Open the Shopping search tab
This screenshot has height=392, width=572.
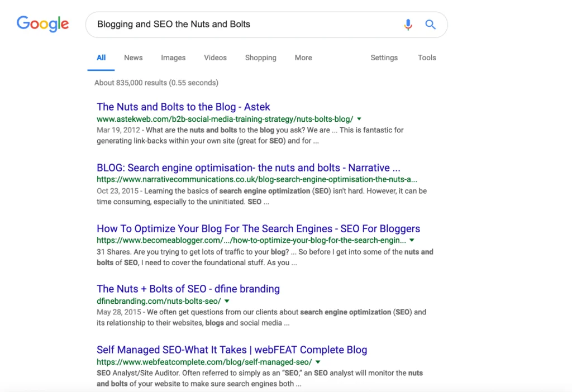point(260,58)
